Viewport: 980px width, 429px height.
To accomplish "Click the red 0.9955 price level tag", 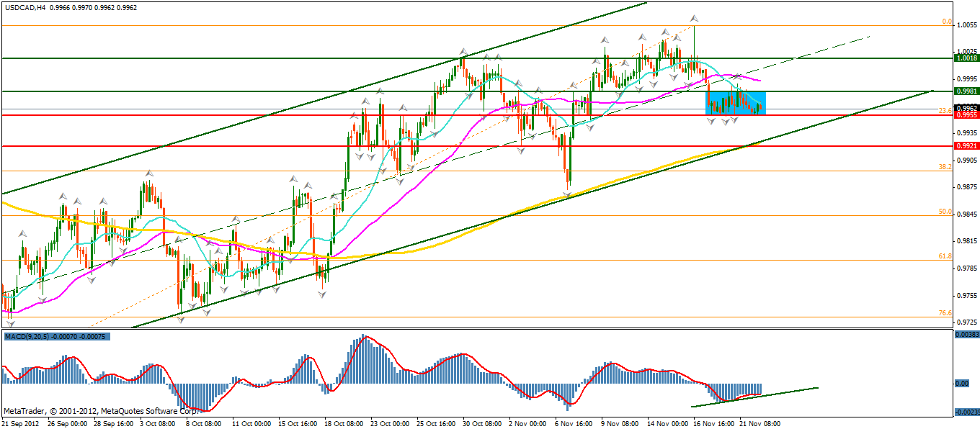I will [x=966, y=115].
